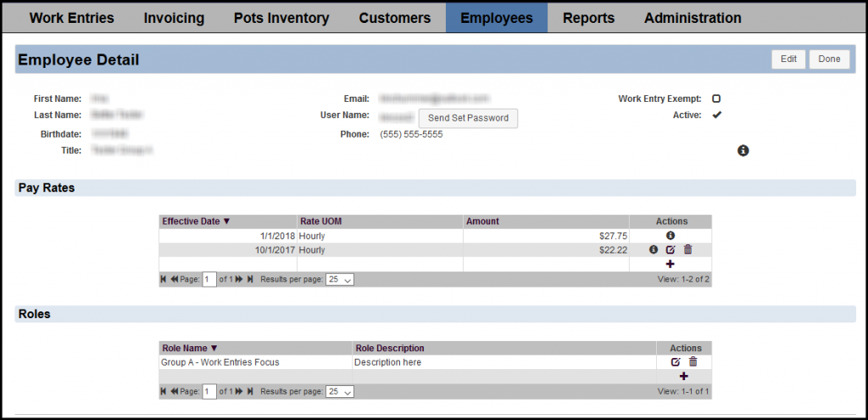The image size is (868, 420).
Task: Go to the Customers tab
Action: coord(395,18)
